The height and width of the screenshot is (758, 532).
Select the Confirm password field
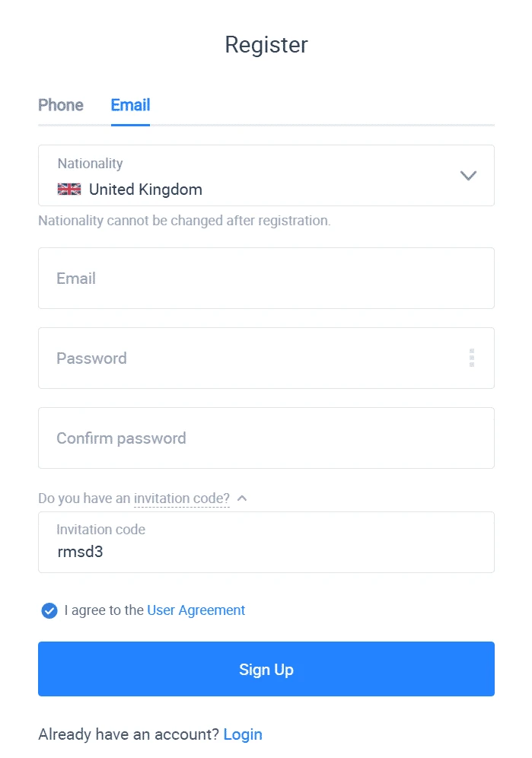point(266,438)
